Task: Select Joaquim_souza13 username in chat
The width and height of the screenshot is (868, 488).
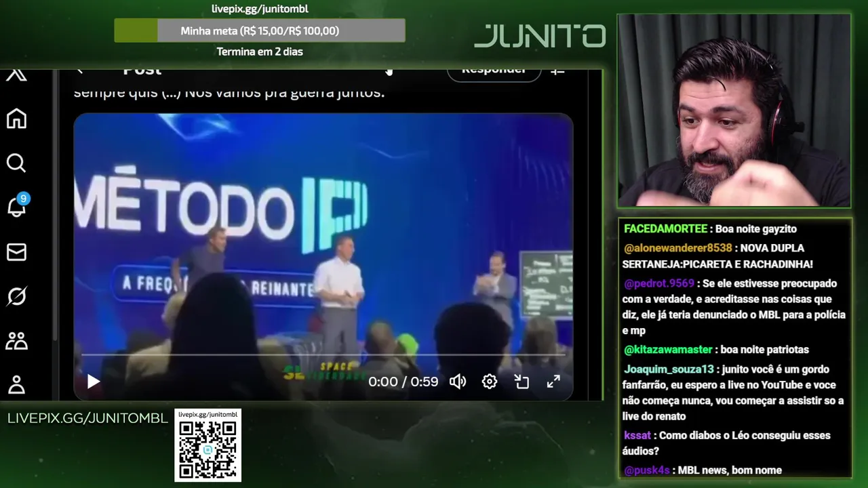Action: 669,369
